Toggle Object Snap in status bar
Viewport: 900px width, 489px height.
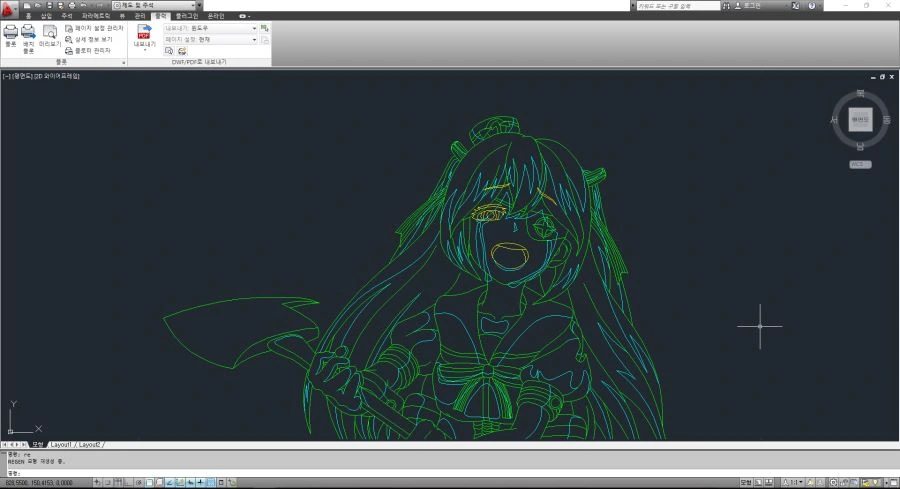[149, 483]
